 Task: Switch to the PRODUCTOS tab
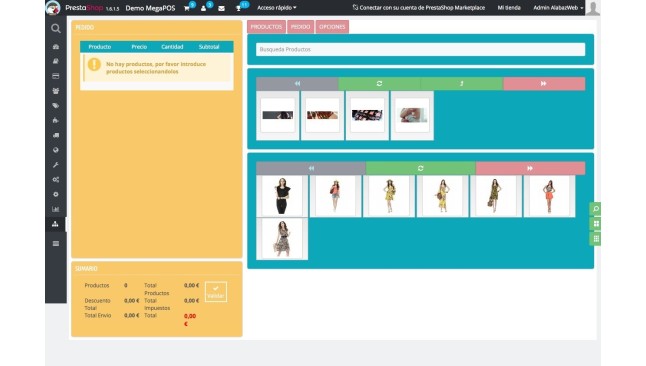266,27
